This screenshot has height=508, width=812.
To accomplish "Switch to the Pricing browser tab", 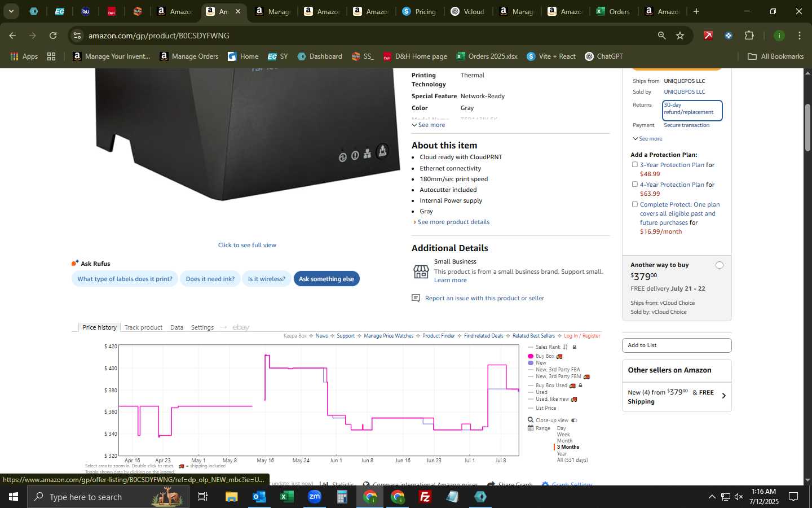I will click(419, 11).
